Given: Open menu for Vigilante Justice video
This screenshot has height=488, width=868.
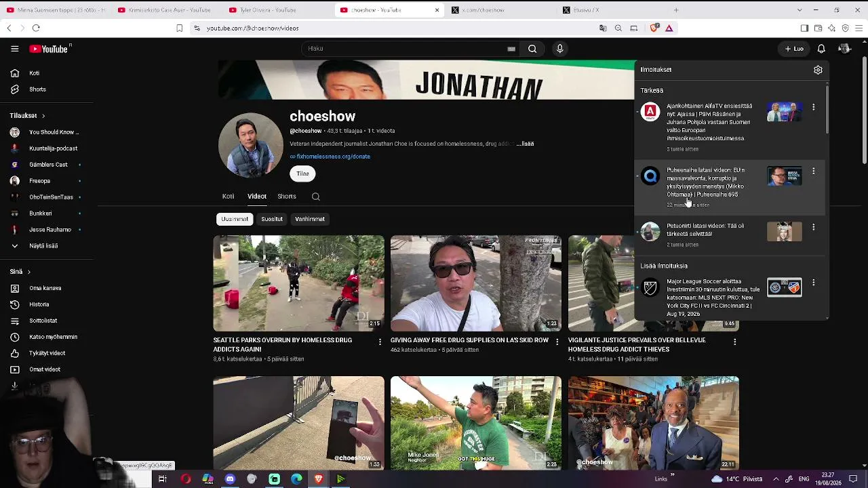Looking at the screenshot, I should (734, 342).
